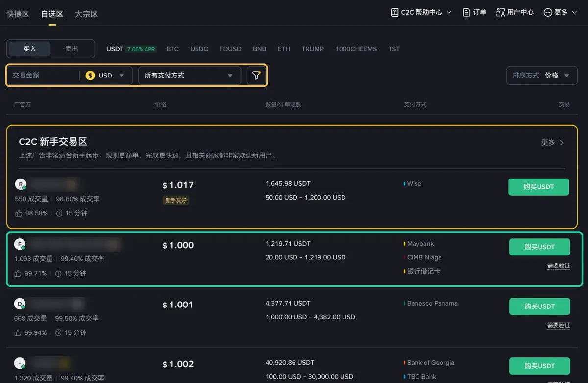Click 需要验证 link under Maybank offer

coord(559,266)
